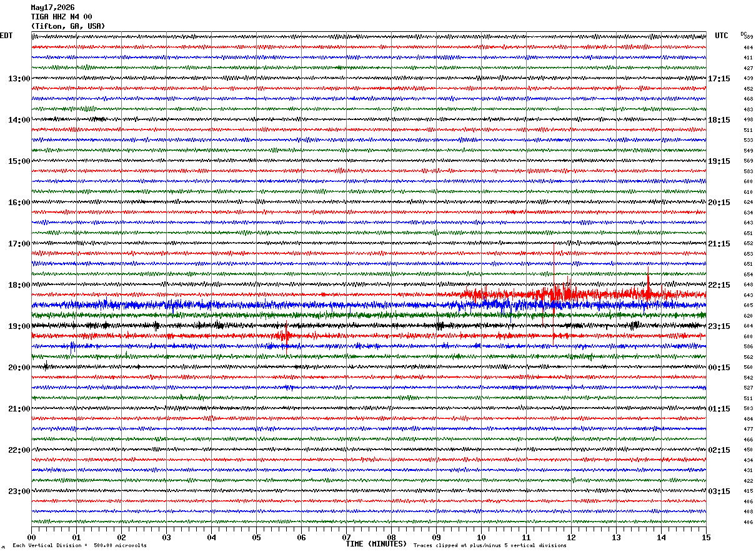Click the May17,2026 date text
Image resolution: width=756 pixels, height=554 pixels.
[52, 8]
